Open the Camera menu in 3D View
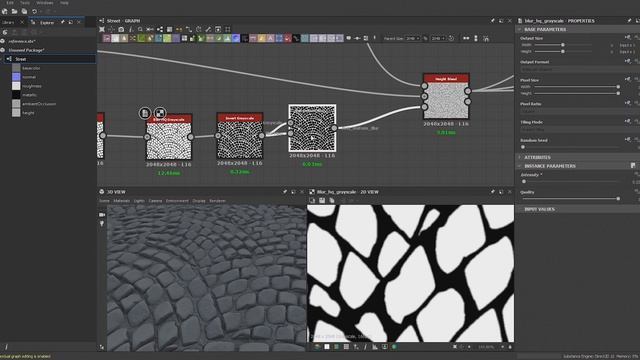The width and height of the screenshot is (640, 360). coord(155,201)
